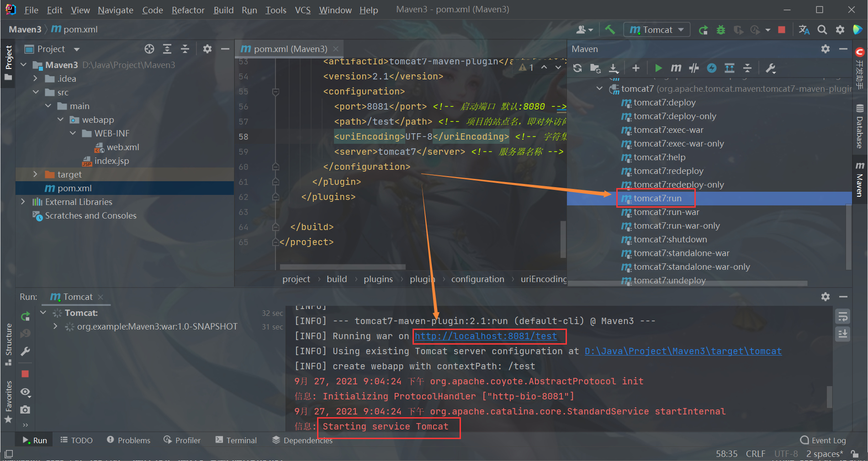Open the Structure side panel
The image size is (868, 461).
click(x=8, y=345)
